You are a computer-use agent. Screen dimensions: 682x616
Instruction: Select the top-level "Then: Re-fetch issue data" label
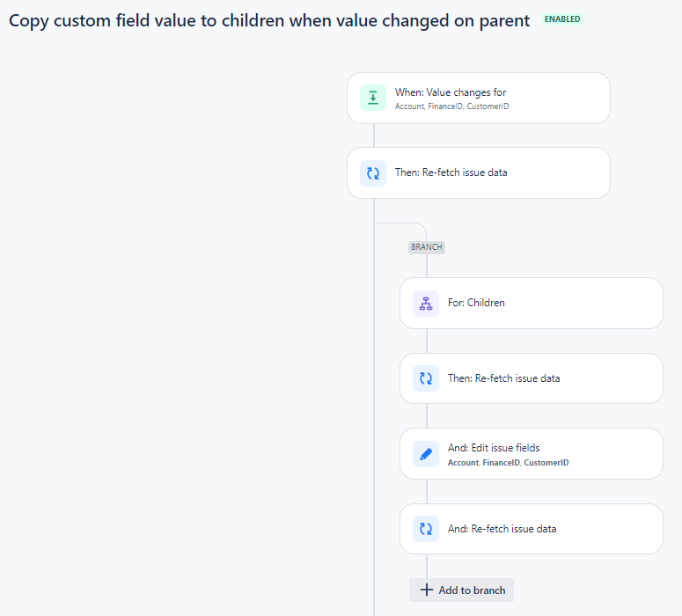click(451, 172)
